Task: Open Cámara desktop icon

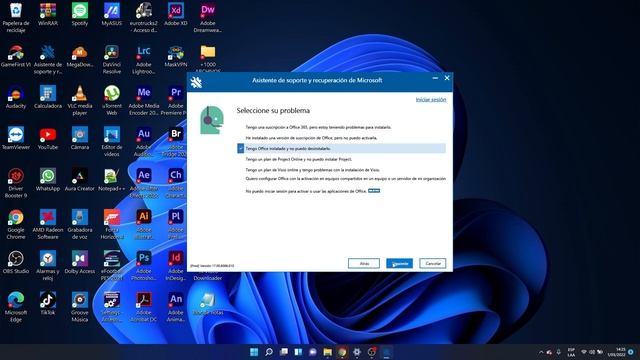Action: click(x=80, y=138)
